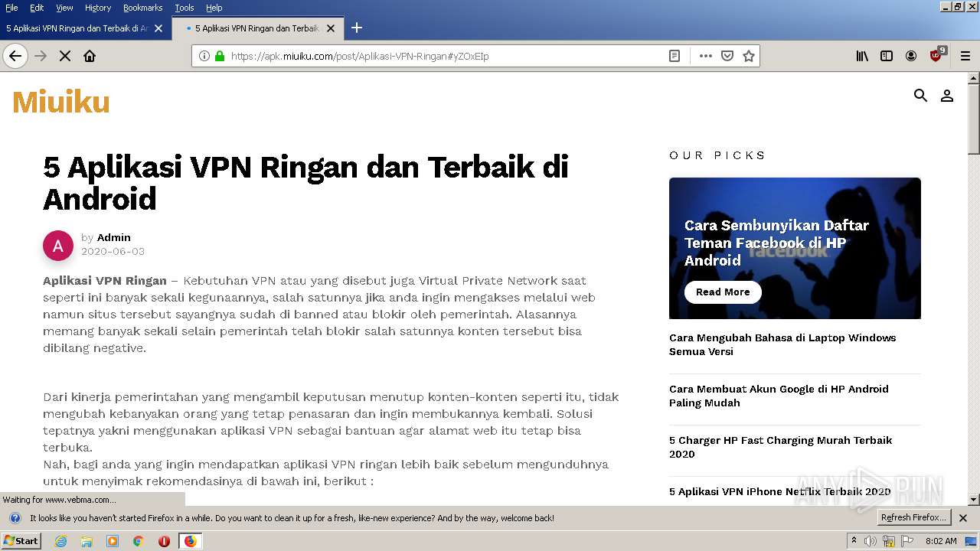Open Cara Sembunyikan Daftar Teman Facebook article
Viewport: 980px width, 551px height.
point(776,243)
